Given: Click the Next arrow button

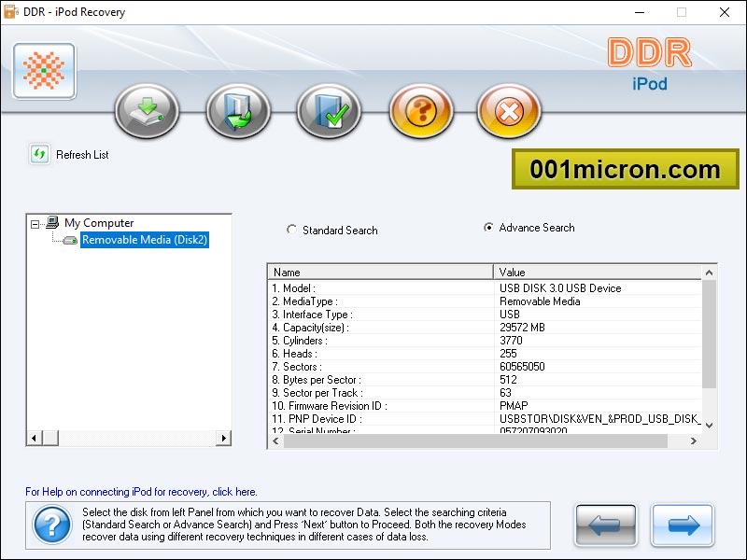Looking at the screenshot, I should [x=683, y=525].
